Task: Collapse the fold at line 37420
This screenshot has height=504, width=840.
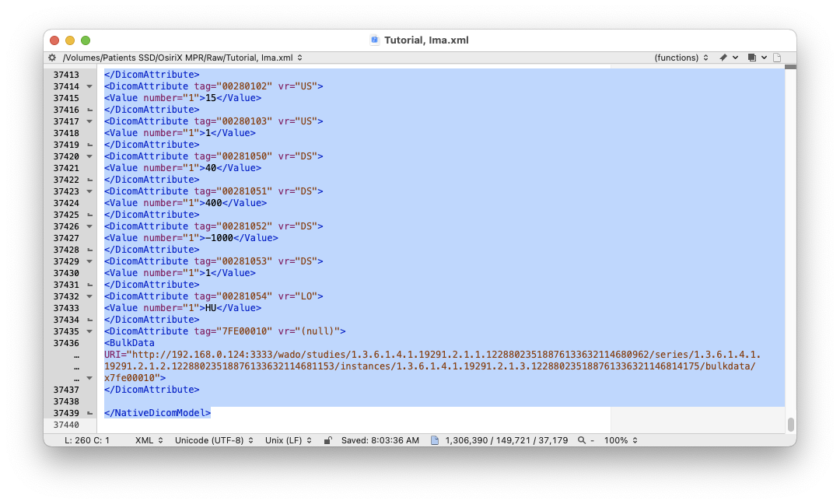Action: coord(89,156)
